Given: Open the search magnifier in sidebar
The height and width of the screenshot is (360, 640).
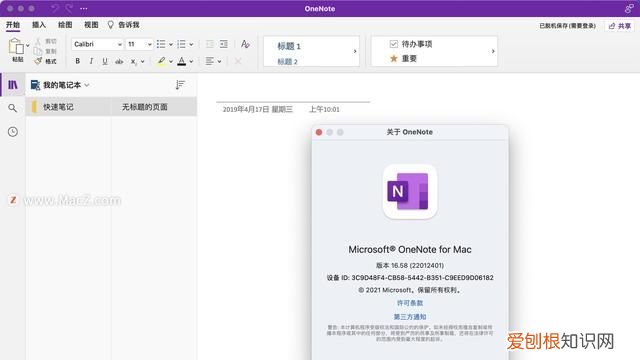Looking at the screenshot, I should [13, 108].
